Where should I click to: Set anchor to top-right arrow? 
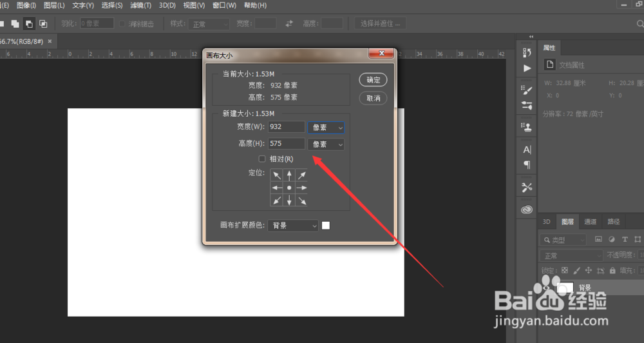tap(302, 175)
